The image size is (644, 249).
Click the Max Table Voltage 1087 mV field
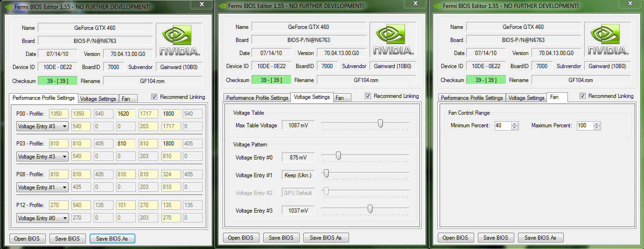pyautogui.click(x=298, y=125)
